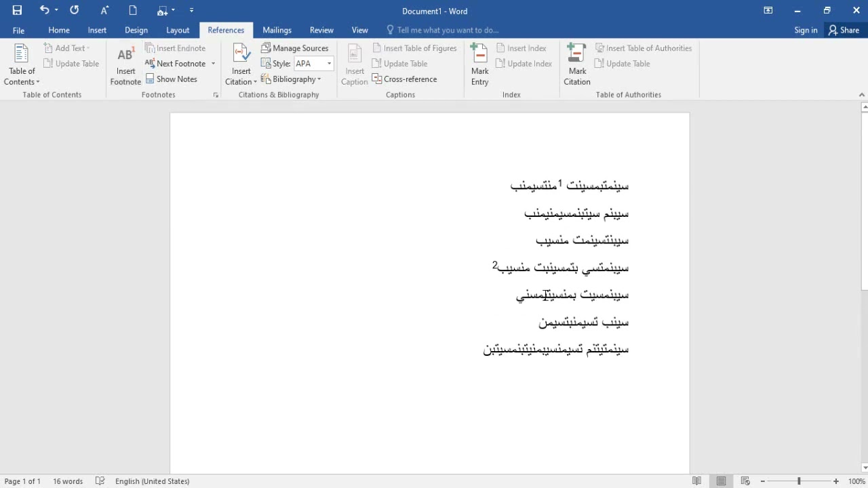Save the document using the floppy disk icon
The width and height of the screenshot is (868, 488).
17,10
